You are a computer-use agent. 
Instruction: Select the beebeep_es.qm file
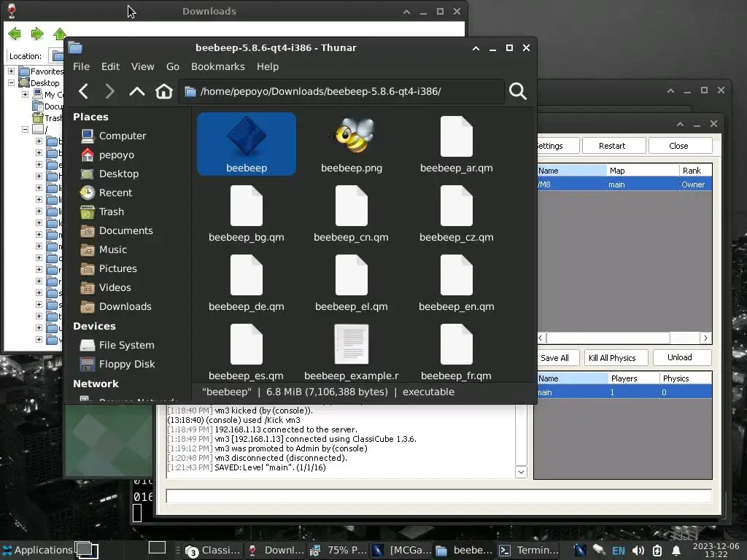247,352
